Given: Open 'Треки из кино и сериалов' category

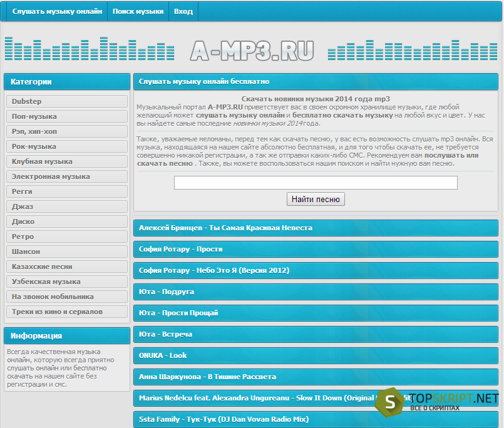Looking at the screenshot, I should (x=67, y=312).
